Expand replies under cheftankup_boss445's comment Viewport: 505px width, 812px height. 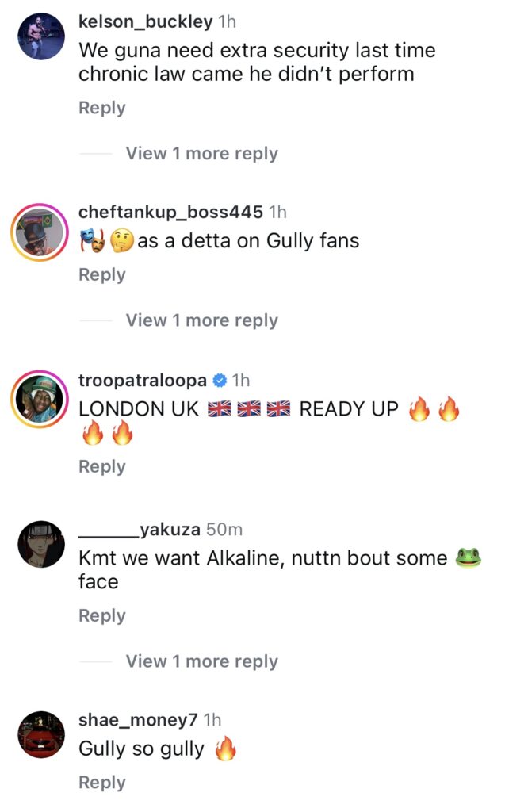coord(201,320)
